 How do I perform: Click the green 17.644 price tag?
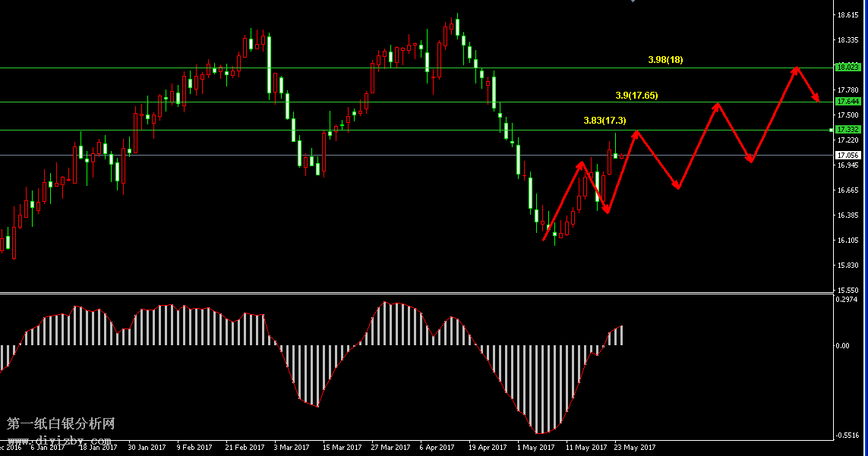coord(847,102)
